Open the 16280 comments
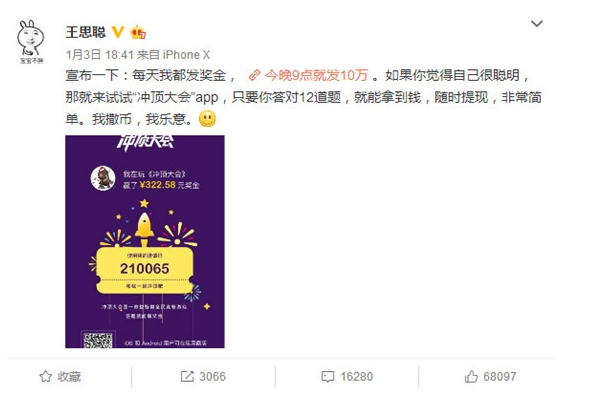Viewport: 611px width, 400px height. pos(357,377)
